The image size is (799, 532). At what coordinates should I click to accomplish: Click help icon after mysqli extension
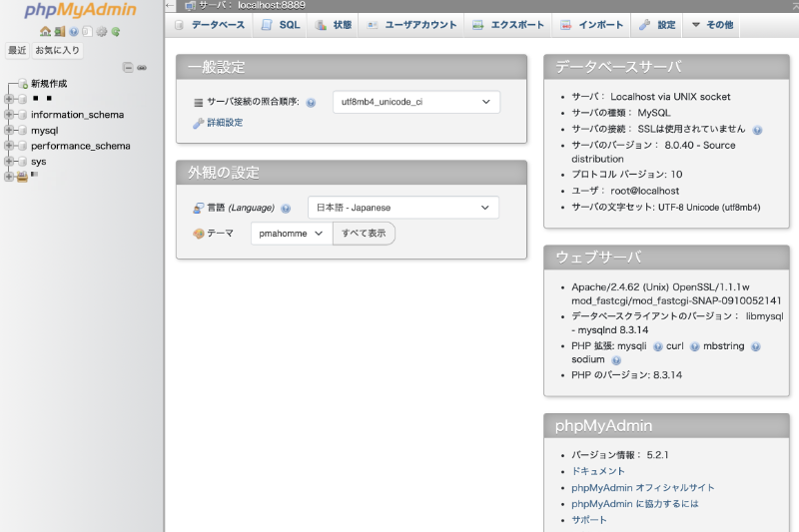pos(658,346)
